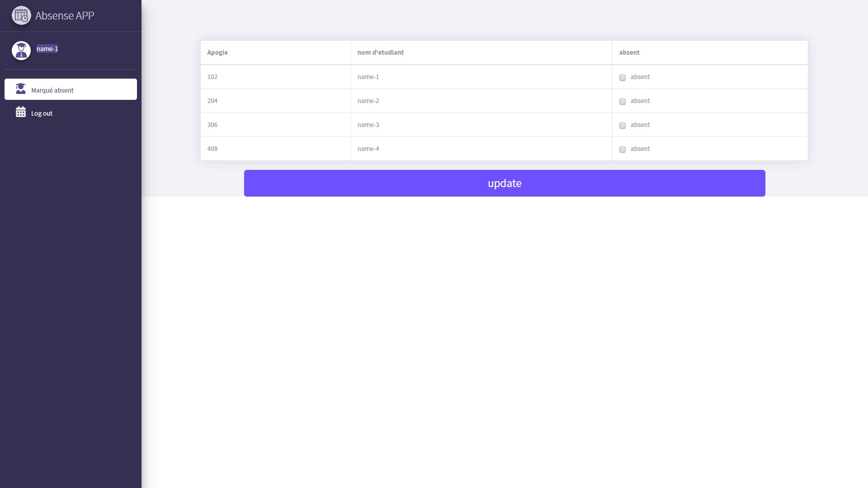Screen dimensions: 868x488
Task: Click the calendar icon beside Log out
Action: (21, 112)
